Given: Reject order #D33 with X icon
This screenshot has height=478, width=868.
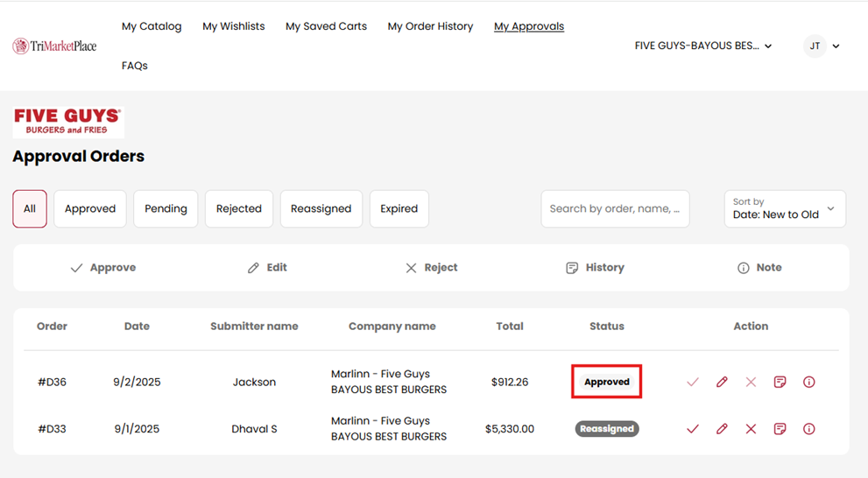Looking at the screenshot, I should (x=751, y=429).
